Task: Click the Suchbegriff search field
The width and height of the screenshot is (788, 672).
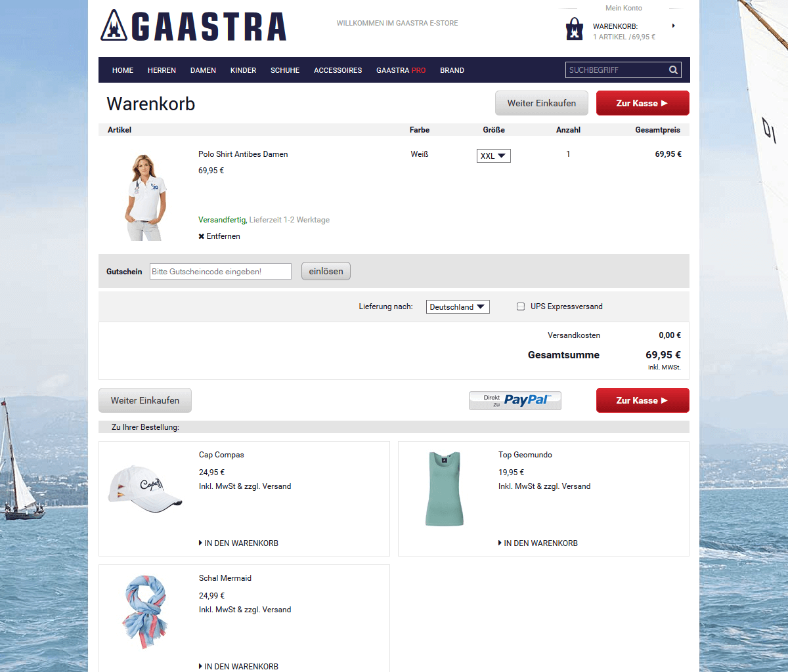Action: pos(616,70)
